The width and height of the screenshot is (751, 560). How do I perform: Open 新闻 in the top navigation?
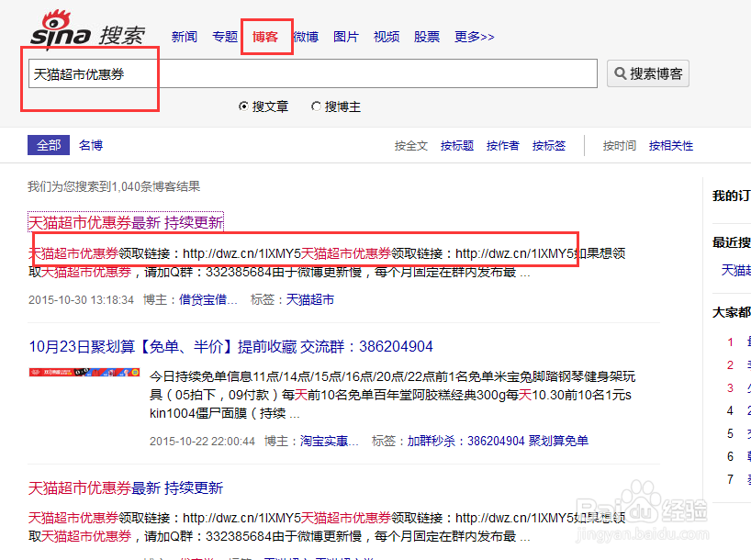[184, 37]
